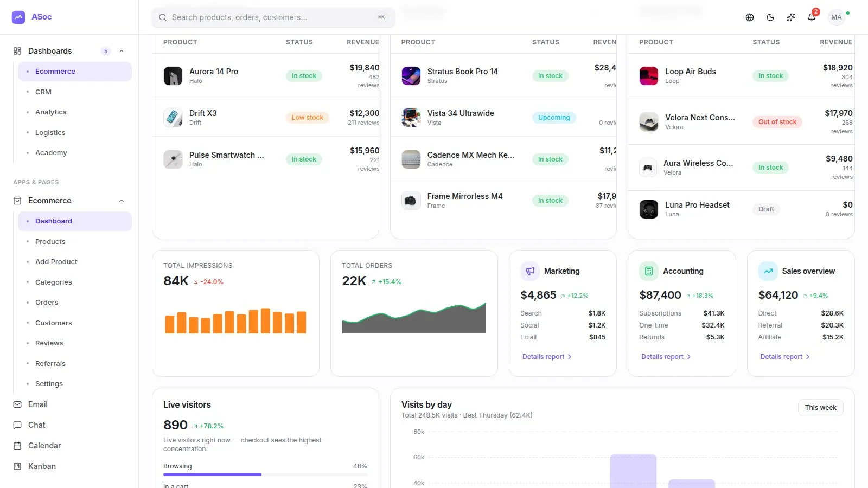Open the Calendar sidebar icon
The height and width of the screenshot is (488, 868).
tap(17, 446)
